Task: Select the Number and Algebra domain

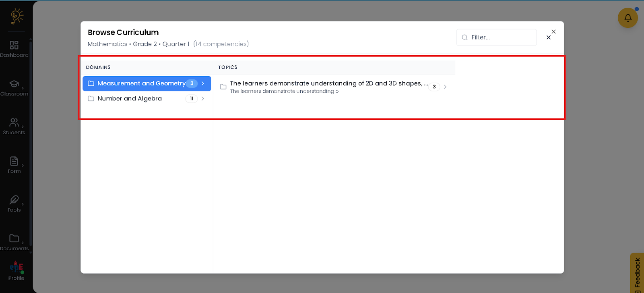Action: pyautogui.click(x=130, y=99)
